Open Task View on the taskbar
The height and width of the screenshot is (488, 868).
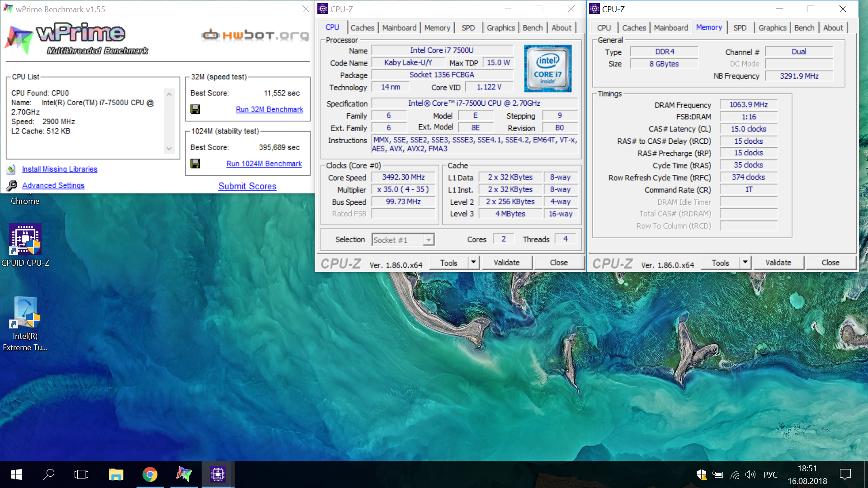pyautogui.click(x=81, y=474)
